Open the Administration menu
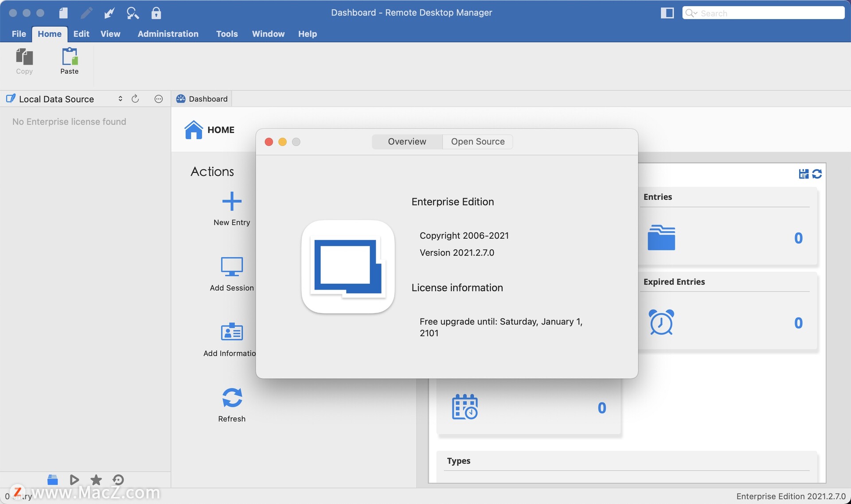Image resolution: width=851 pixels, height=504 pixels. coord(168,34)
